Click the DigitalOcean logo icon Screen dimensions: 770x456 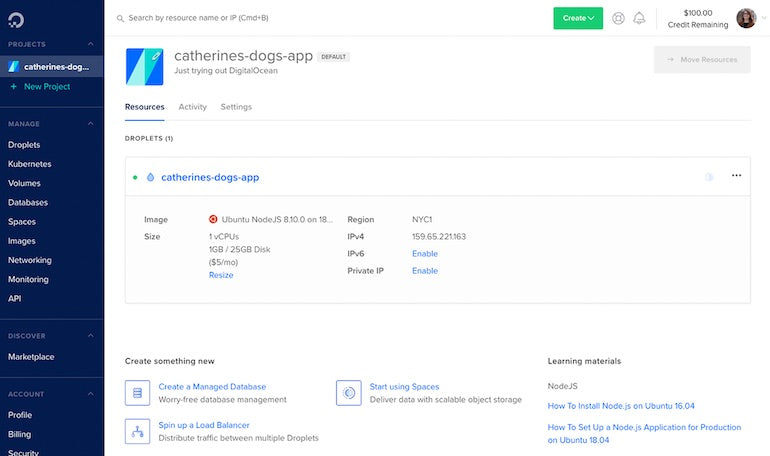15,19
